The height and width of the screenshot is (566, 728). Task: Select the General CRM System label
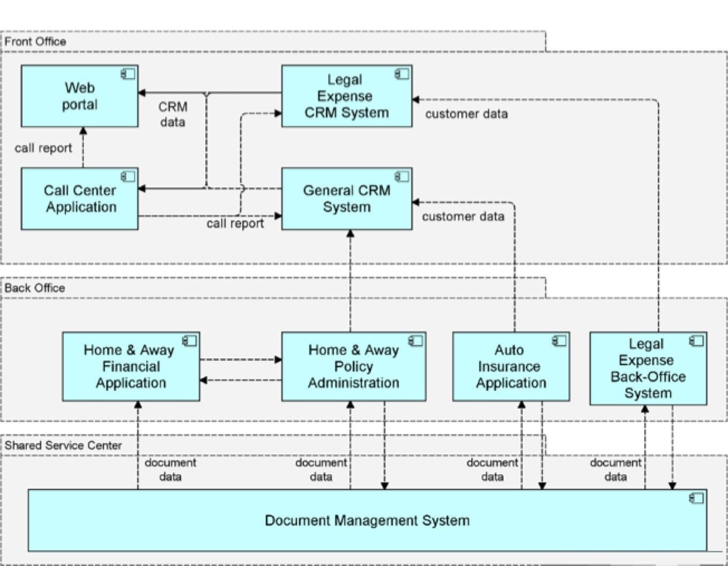point(347,199)
